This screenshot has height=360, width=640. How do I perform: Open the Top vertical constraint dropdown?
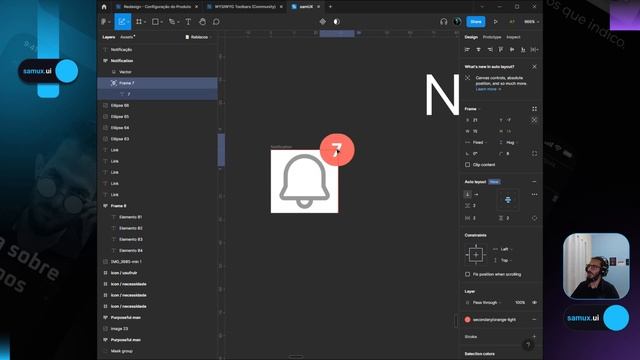pyautogui.click(x=502, y=260)
